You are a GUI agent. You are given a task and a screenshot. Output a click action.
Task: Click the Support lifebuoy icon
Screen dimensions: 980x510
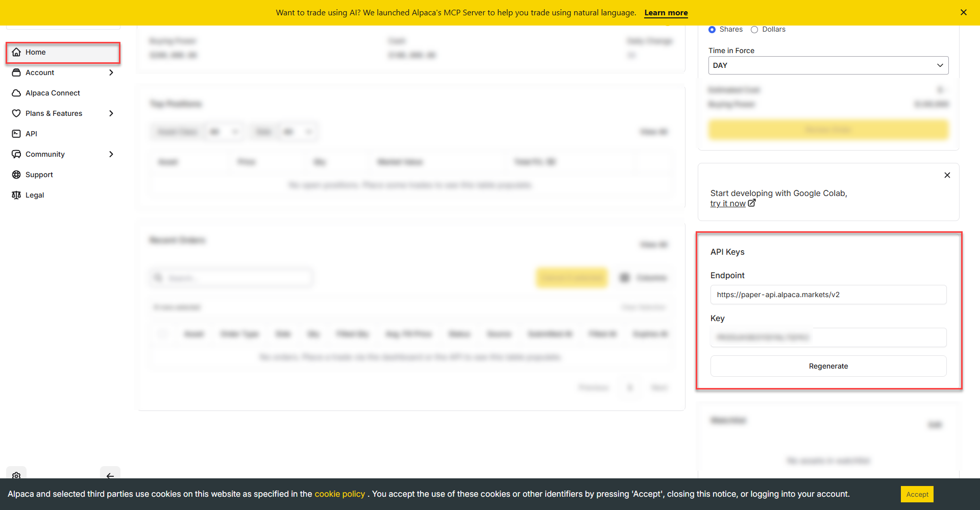(16, 175)
